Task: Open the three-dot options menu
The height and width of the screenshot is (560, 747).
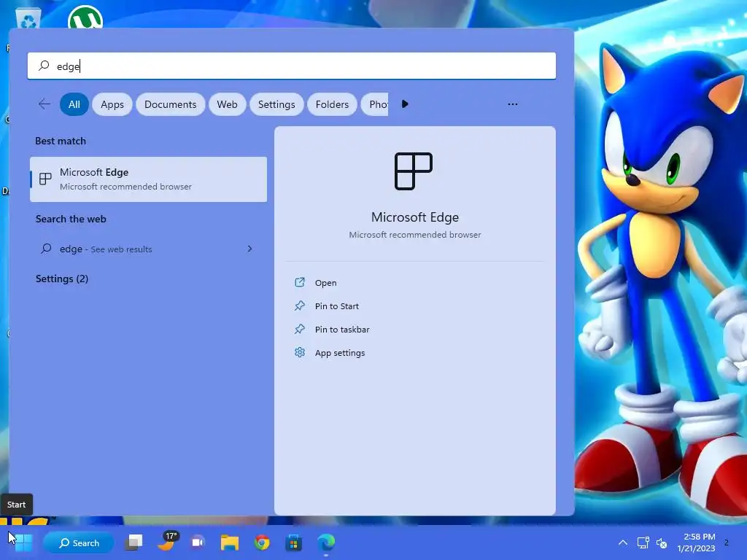Action: [513, 104]
